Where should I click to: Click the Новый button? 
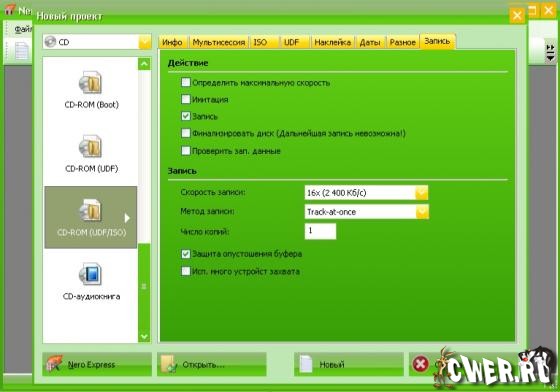click(x=349, y=364)
